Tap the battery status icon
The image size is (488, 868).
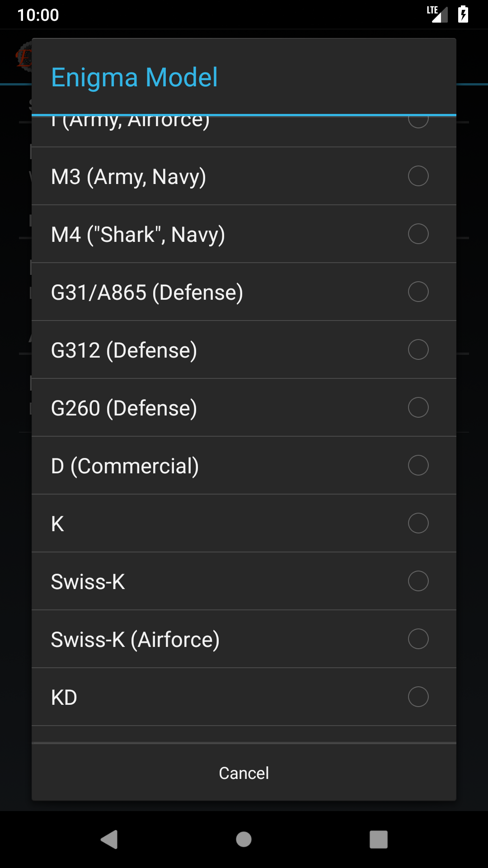tap(463, 14)
